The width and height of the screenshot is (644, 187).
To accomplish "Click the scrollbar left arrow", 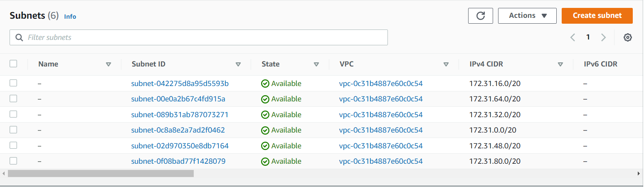I will [3, 173].
